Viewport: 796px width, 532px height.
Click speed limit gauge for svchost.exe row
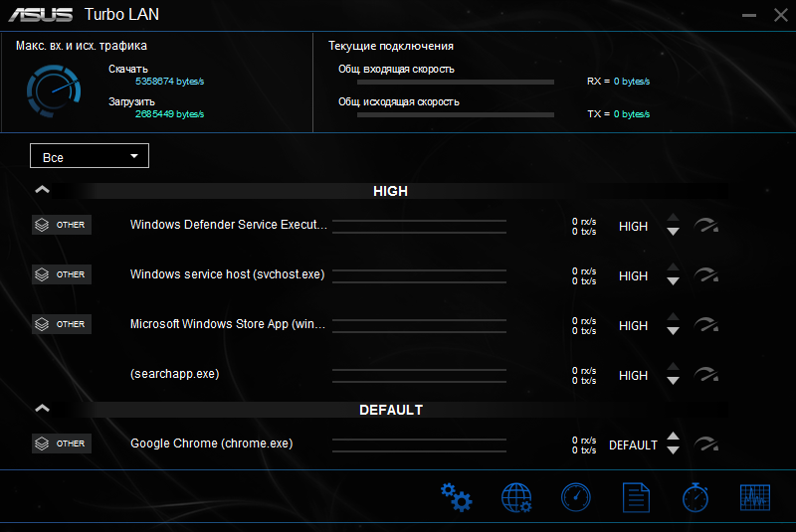click(x=706, y=274)
